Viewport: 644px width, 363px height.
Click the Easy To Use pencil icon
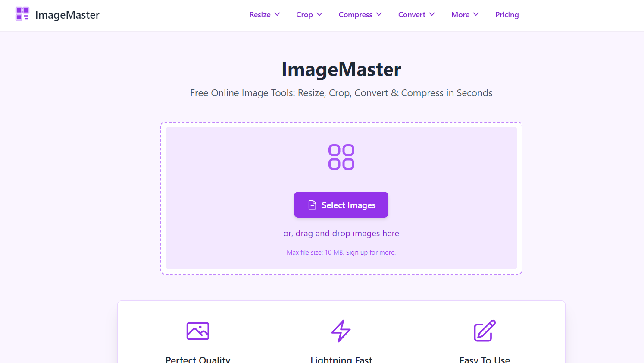pos(485,331)
